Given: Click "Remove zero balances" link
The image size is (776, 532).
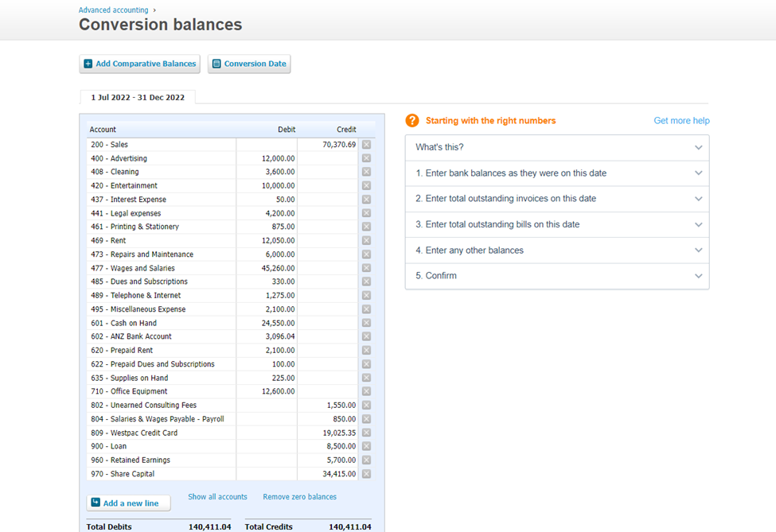Looking at the screenshot, I should pyautogui.click(x=299, y=497).
